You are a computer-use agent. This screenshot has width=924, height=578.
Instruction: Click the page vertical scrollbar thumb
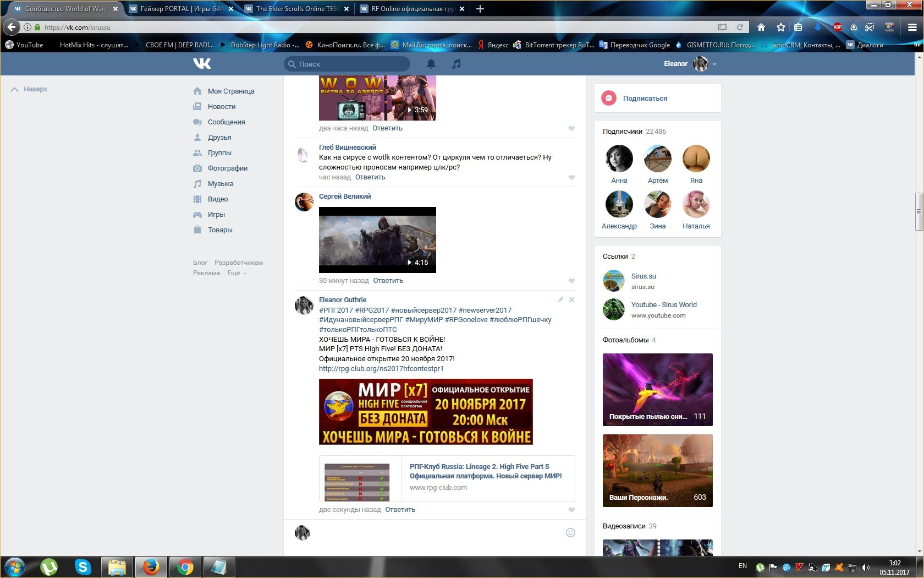(919, 211)
